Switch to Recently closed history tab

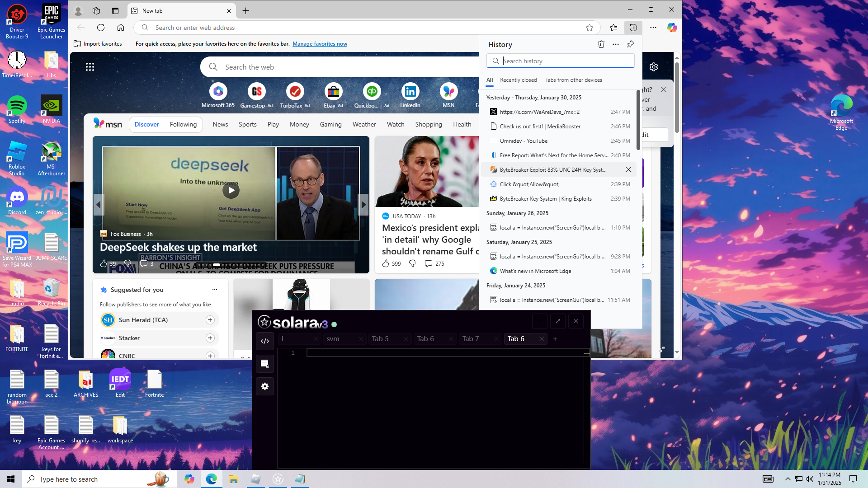tap(518, 80)
